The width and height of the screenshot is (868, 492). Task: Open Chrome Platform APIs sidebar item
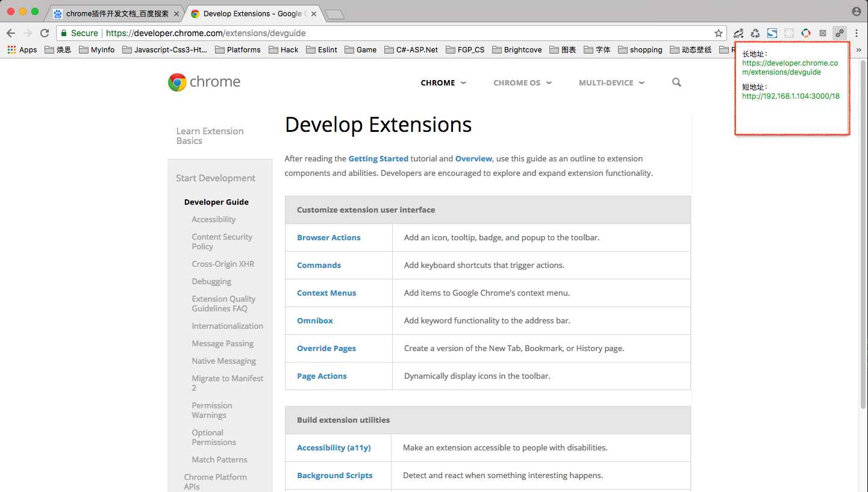(x=215, y=482)
